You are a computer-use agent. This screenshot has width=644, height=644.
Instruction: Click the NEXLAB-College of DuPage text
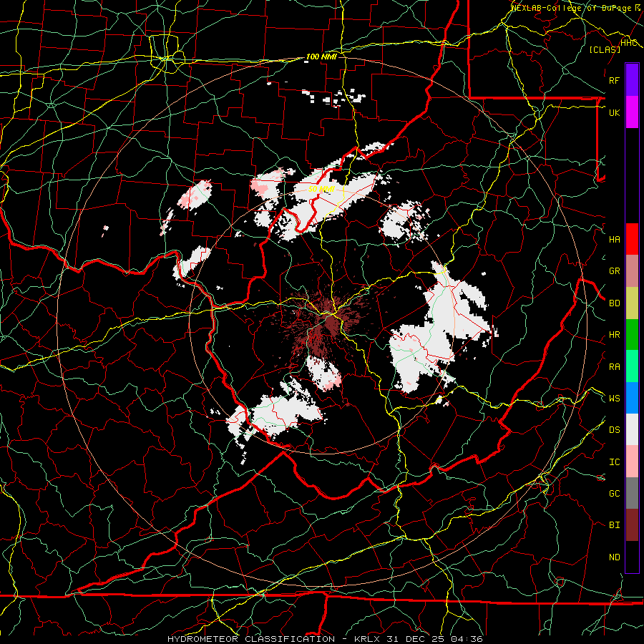coord(572,7)
